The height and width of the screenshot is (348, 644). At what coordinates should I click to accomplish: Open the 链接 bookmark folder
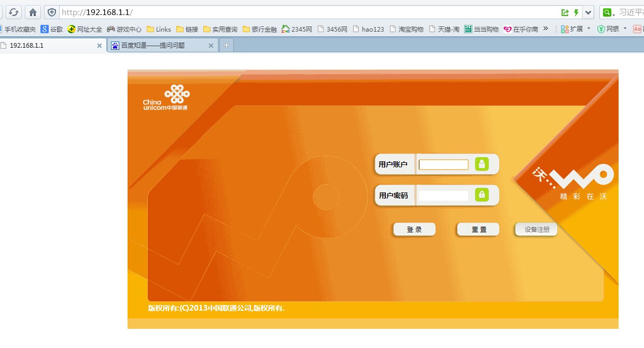[188, 29]
